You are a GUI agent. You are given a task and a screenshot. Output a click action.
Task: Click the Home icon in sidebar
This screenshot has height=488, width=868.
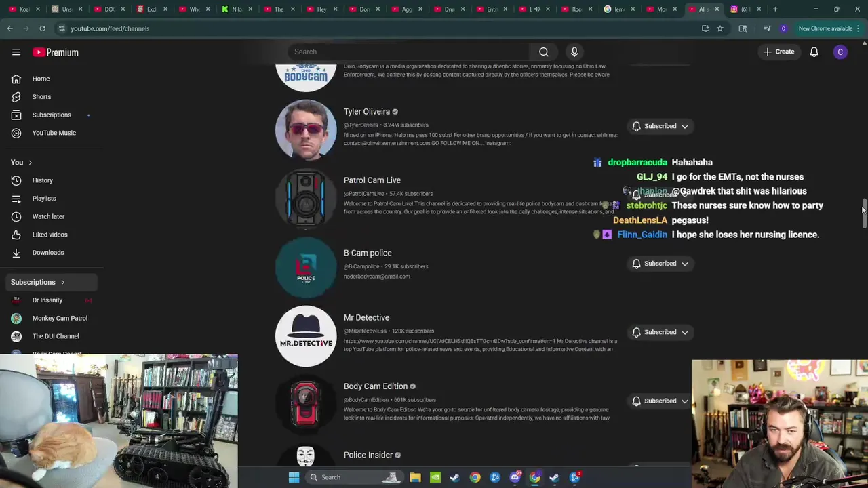(16, 79)
